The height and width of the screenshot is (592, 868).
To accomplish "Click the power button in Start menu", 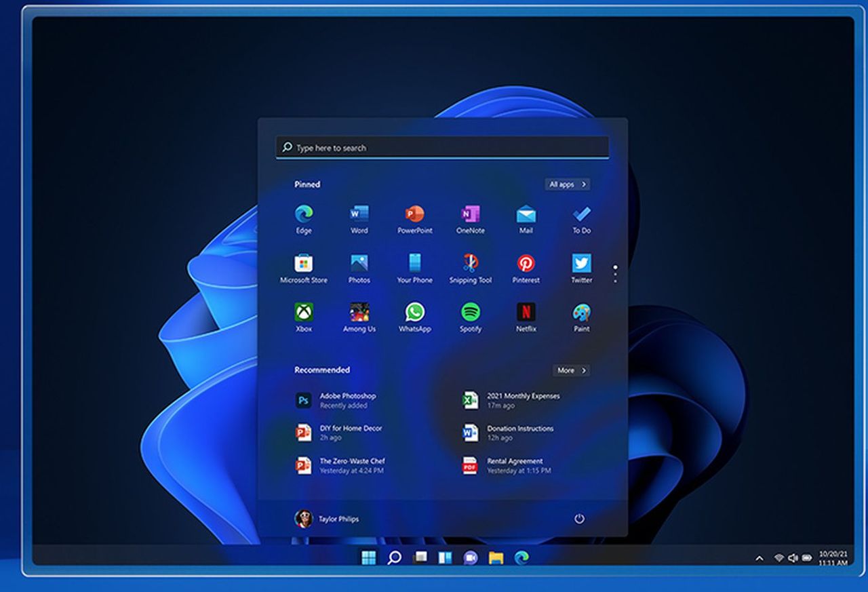I will click(x=579, y=519).
